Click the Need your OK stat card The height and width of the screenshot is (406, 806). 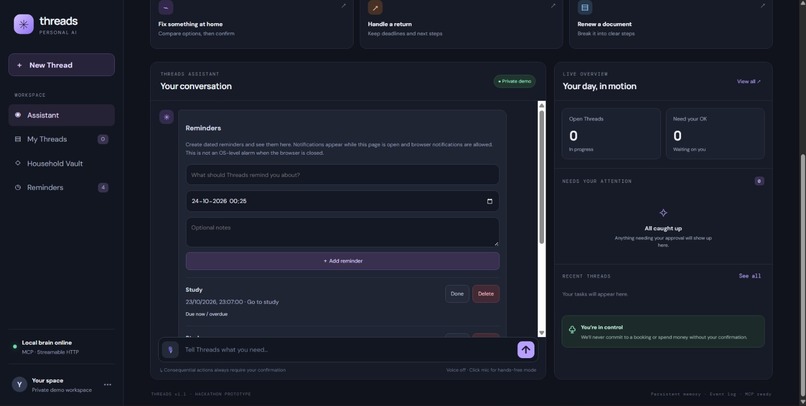click(715, 134)
